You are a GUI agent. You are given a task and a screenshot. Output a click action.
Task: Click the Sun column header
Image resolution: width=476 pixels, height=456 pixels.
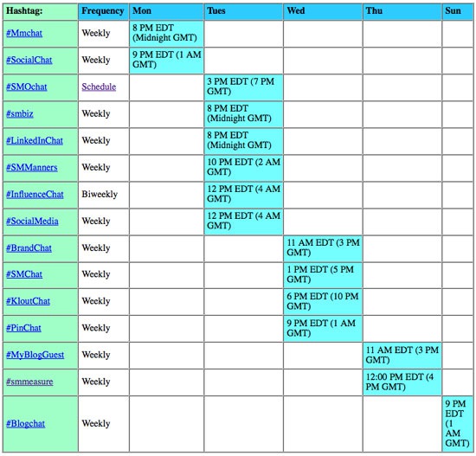coord(458,11)
